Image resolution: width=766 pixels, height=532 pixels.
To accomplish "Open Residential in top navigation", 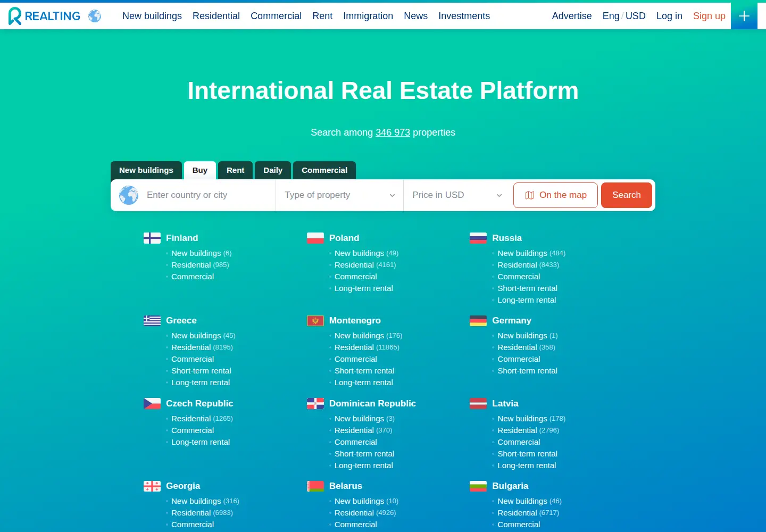I will tap(216, 16).
